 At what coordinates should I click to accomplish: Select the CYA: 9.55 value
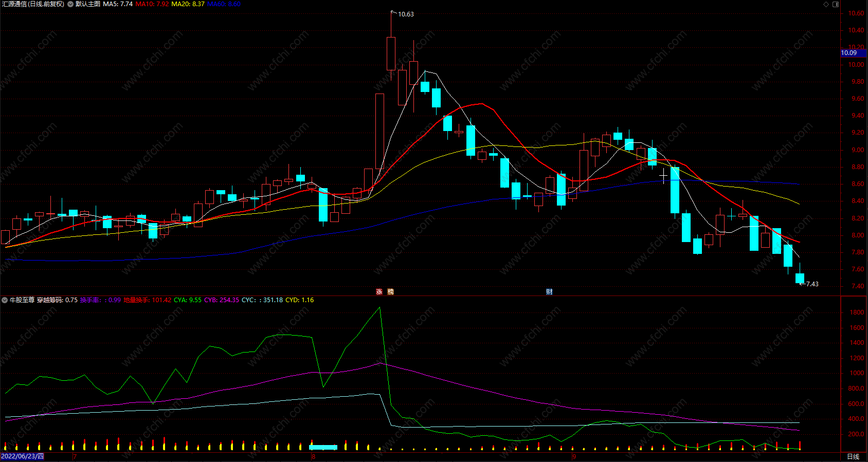tap(188, 300)
